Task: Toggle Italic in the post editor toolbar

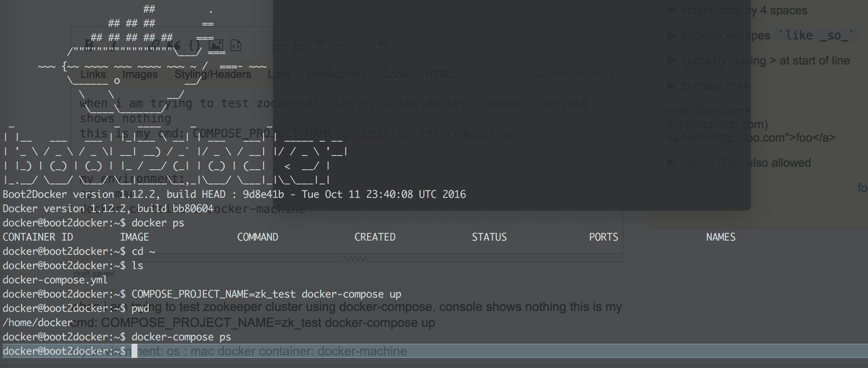Action: click(x=114, y=44)
